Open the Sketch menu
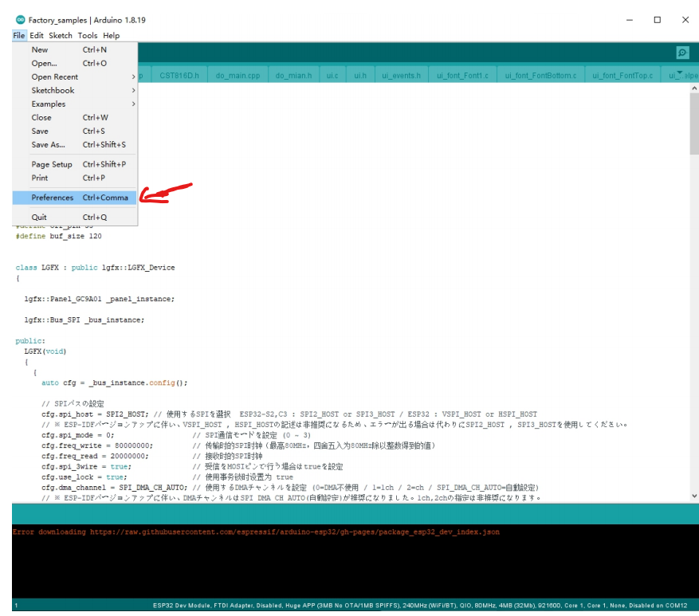The width and height of the screenshot is (699, 616). click(61, 36)
